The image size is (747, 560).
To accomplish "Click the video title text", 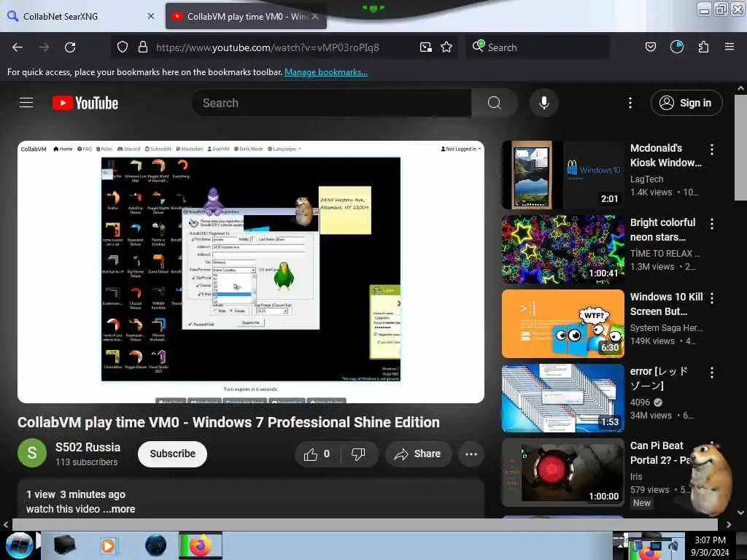I will coord(228,422).
